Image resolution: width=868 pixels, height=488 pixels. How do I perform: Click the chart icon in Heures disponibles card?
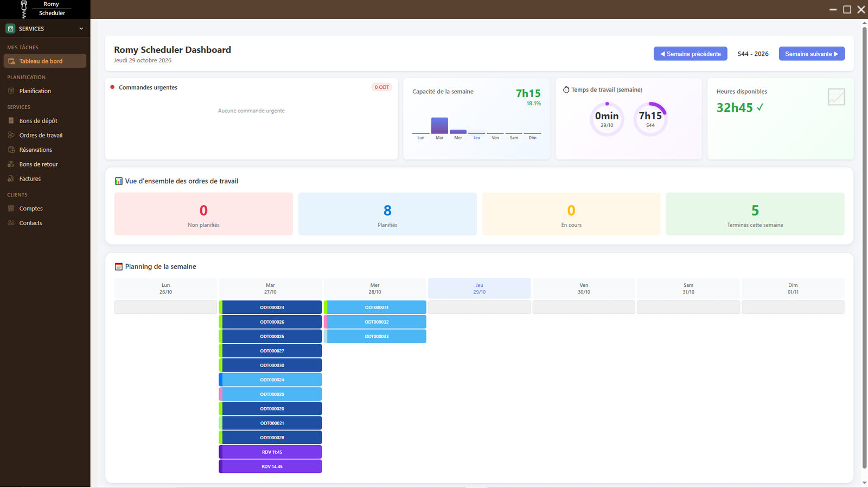click(x=837, y=97)
